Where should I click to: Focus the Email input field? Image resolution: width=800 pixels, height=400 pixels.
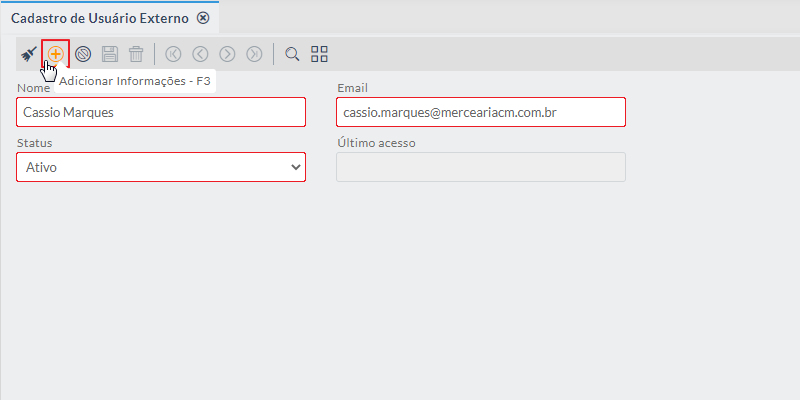pos(481,112)
